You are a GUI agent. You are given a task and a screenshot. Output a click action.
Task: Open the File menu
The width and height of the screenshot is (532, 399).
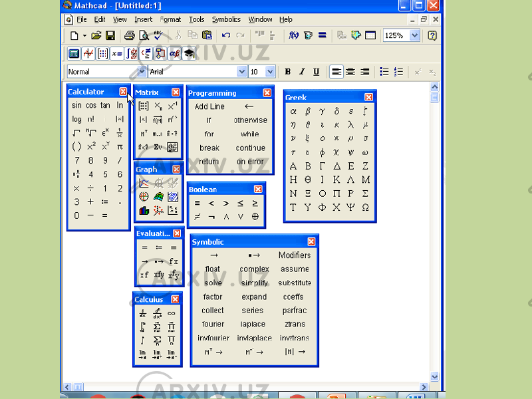[x=81, y=20]
